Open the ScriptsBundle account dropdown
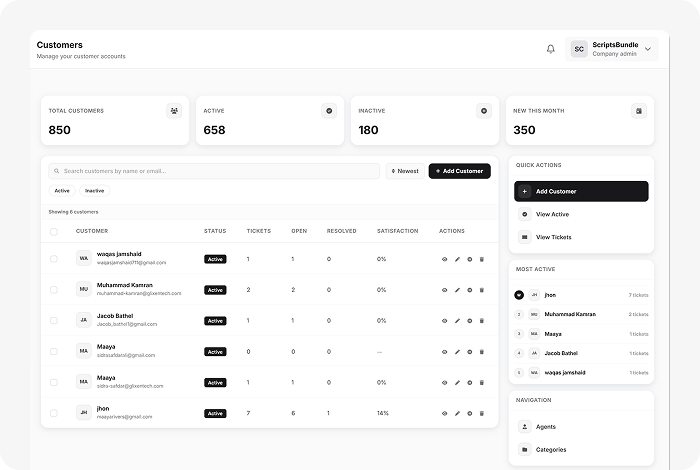Viewport: 700px width, 470px height. (612, 49)
